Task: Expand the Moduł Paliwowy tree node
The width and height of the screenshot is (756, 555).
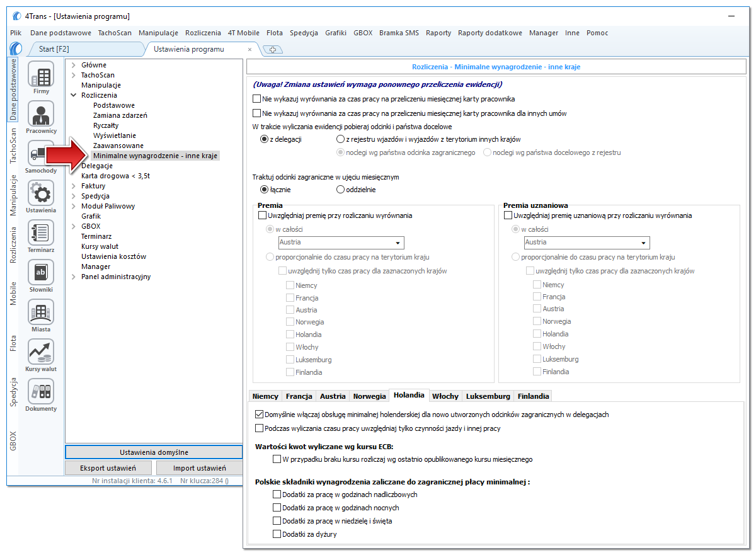Action: coord(74,206)
